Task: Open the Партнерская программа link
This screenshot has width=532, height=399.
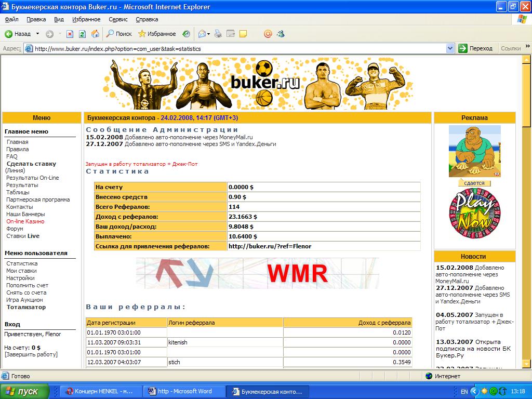Action: pos(37,199)
